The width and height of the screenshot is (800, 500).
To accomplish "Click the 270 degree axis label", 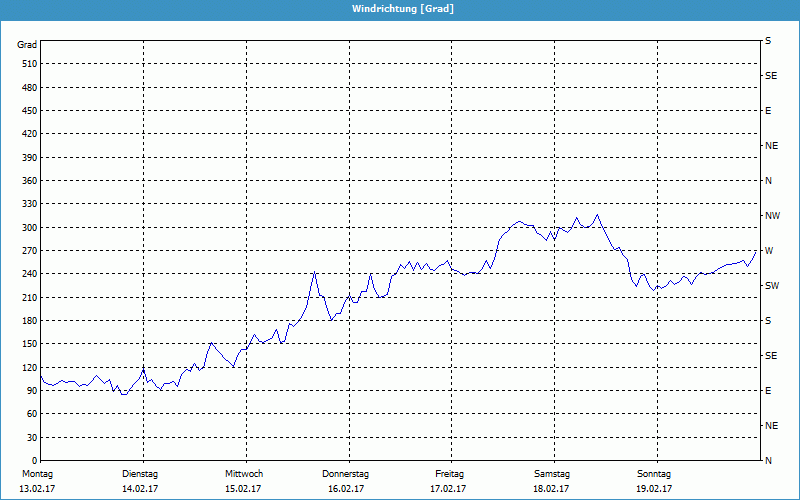I will coord(27,251).
